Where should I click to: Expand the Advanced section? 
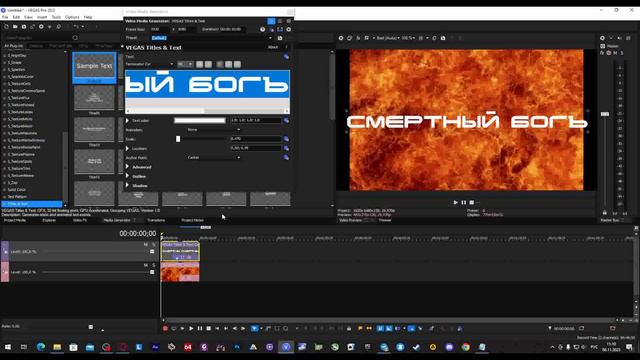click(127, 167)
